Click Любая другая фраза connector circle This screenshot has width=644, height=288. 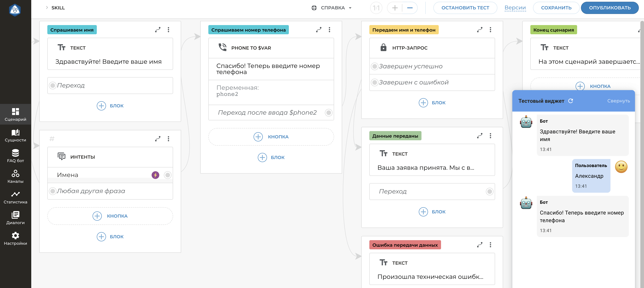pos(53,191)
